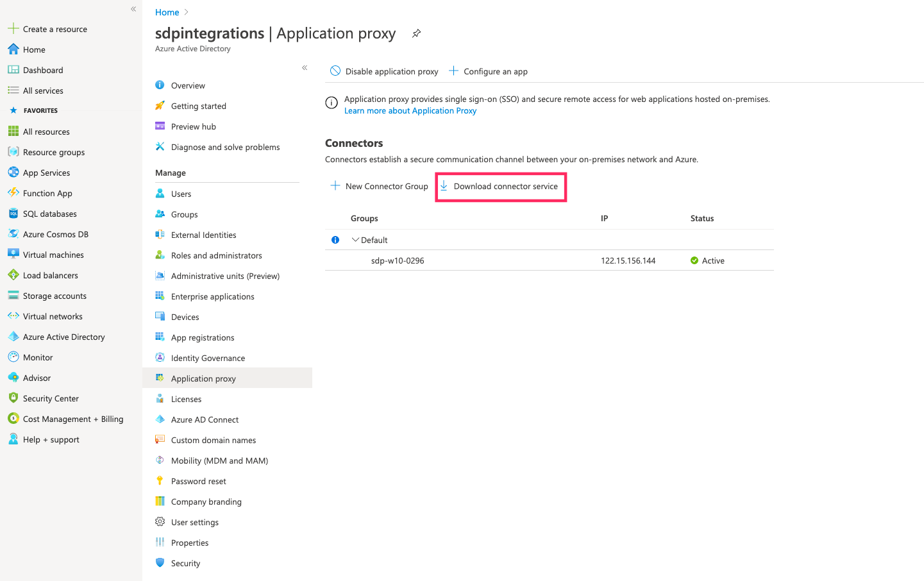Click the green Active status icon
The width and height of the screenshot is (924, 581).
(694, 260)
